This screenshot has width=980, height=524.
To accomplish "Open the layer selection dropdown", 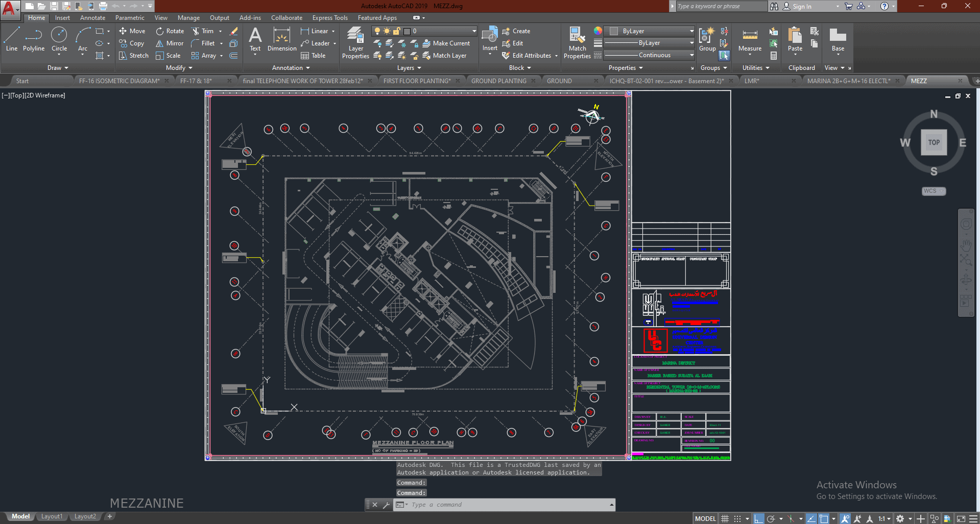I will (x=474, y=31).
